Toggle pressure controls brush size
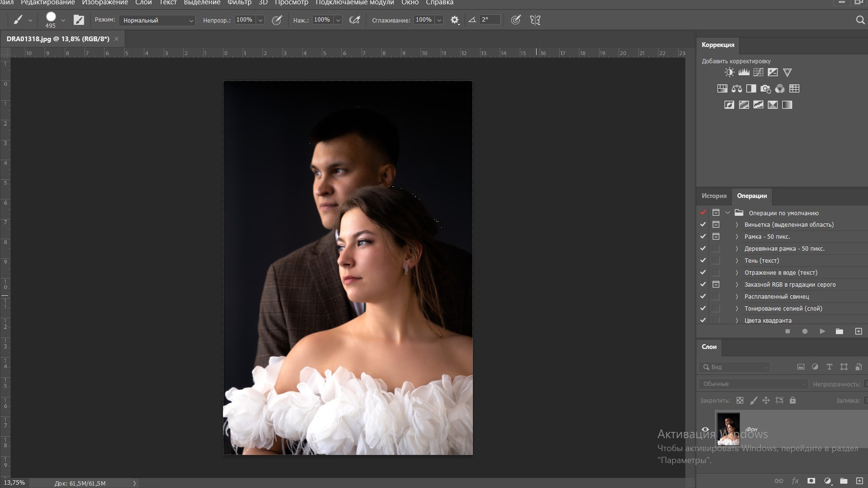 516,20
